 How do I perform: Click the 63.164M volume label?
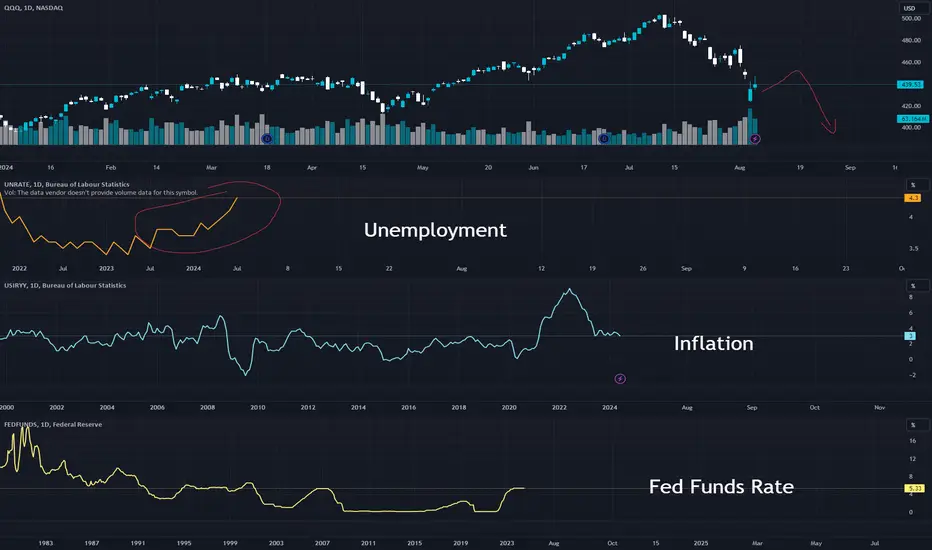912,119
